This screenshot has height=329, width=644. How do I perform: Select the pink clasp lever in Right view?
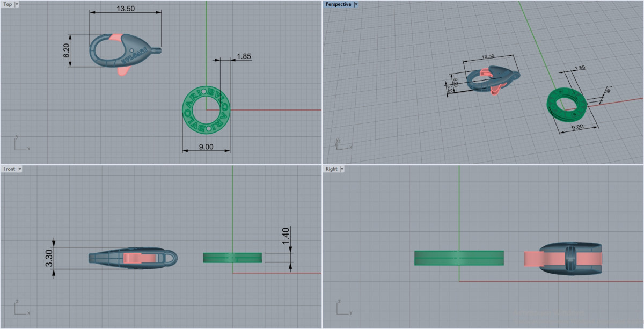tap(531, 259)
